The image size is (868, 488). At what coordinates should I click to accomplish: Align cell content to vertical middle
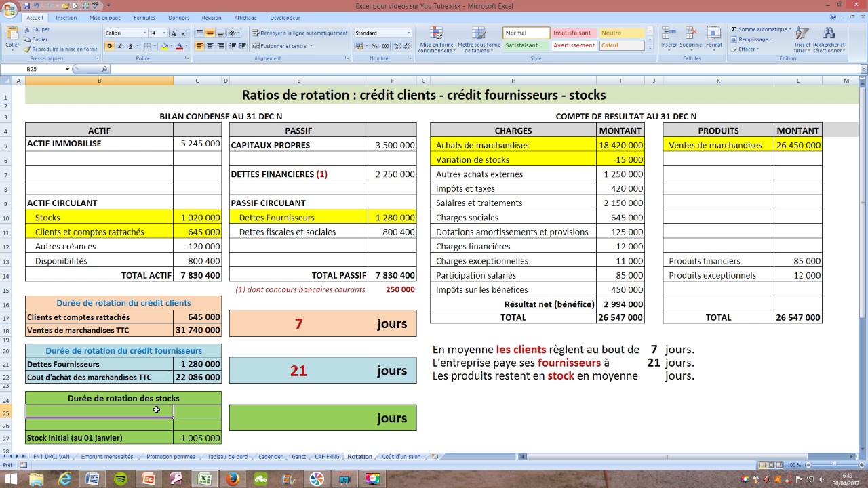(210, 33)
